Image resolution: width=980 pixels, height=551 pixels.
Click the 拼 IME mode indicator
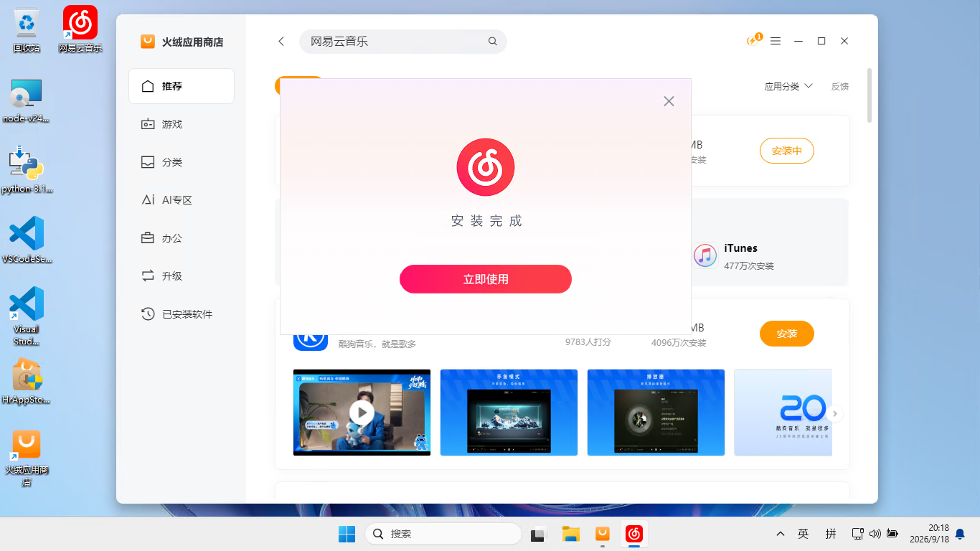tap(831, 534)
